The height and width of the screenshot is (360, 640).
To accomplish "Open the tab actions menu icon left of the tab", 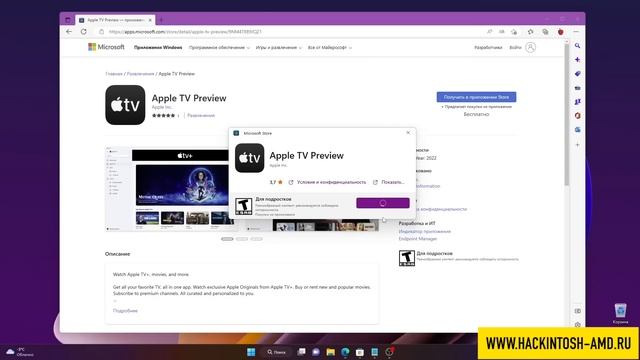I will click(68, 20).
